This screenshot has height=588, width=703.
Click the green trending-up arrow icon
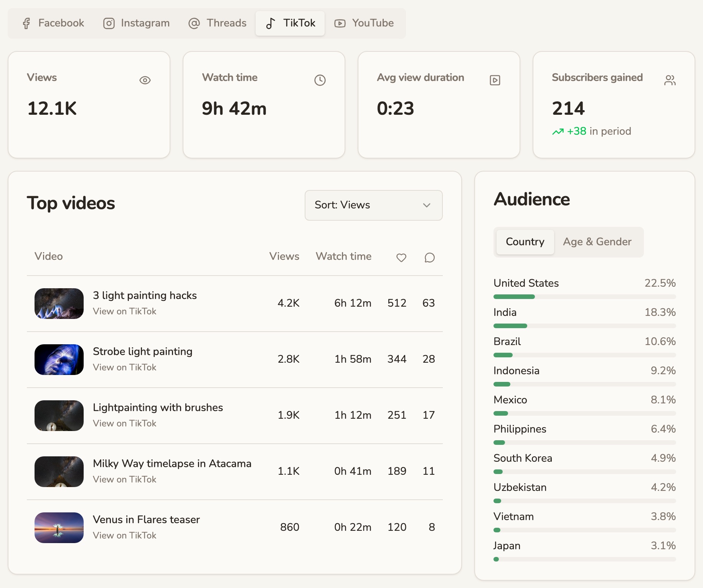pyautogui.click(x=558, y=132)
